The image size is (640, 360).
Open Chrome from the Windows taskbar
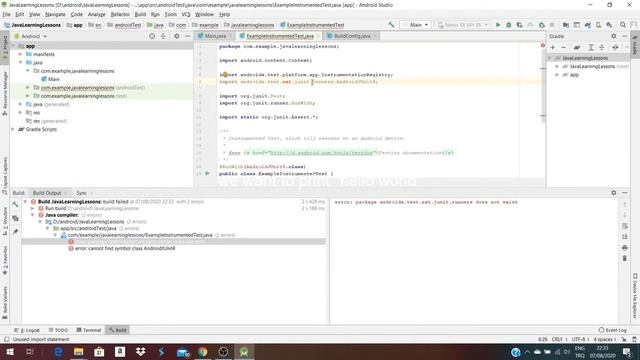(202, 351)
